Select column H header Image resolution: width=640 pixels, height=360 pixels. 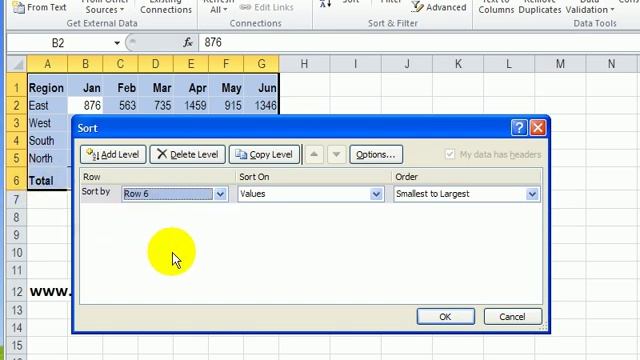tap(304, 64)
